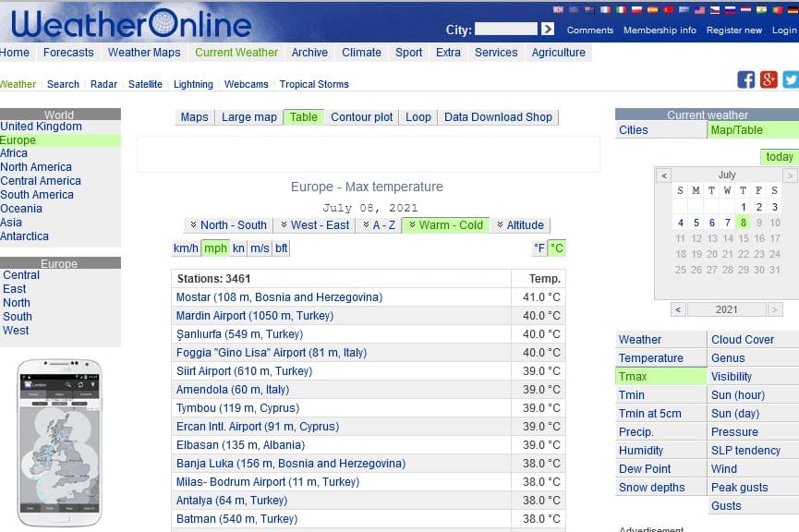Image resolution: width=799 pixels, height=532 pixels.
Task: Select July 7 in the calendar
Action: point(728,223)
